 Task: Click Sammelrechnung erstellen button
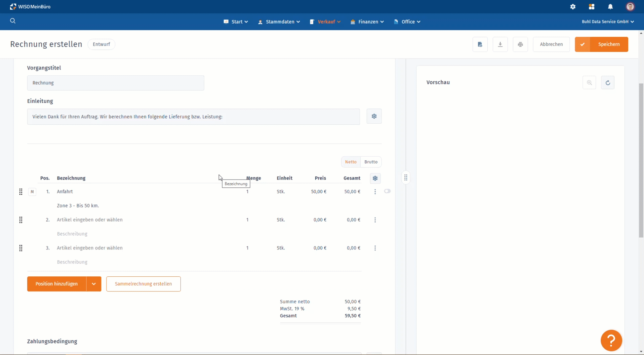tap(143, 284)
